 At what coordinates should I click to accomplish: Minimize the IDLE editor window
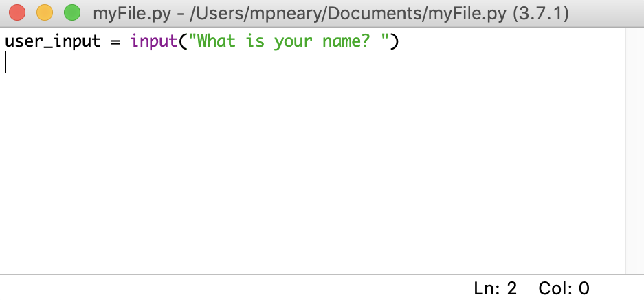[44, 12]
